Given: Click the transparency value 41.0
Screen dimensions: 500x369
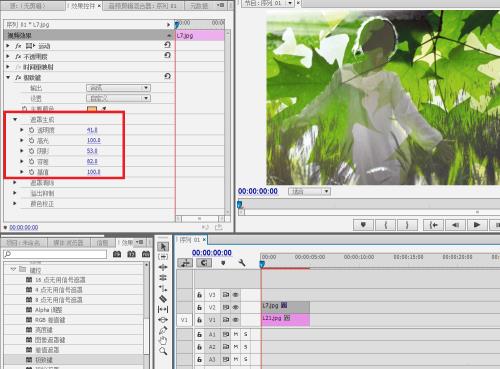Looking at the screenshot, I should [x=92, y=130].
